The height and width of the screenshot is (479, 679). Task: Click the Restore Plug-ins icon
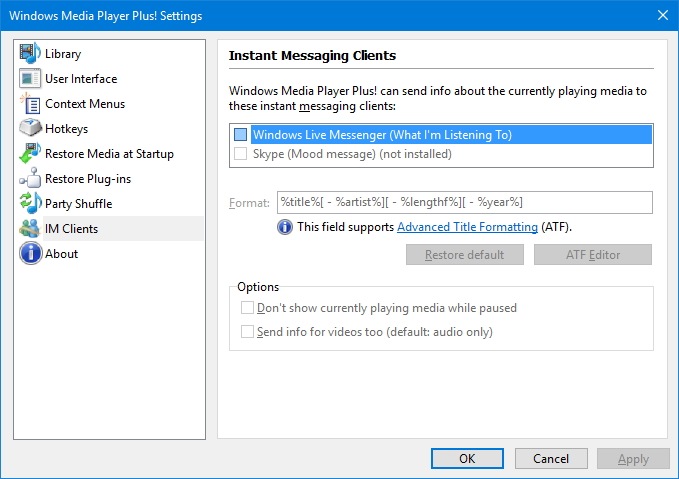tap(30, 178)
